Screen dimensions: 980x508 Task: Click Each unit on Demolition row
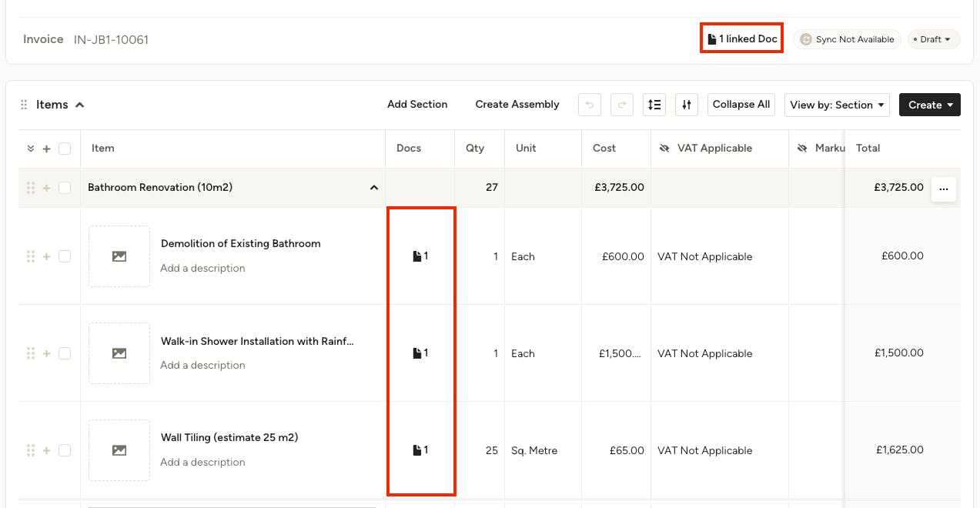pyautogui.click(x=523, y=256)
